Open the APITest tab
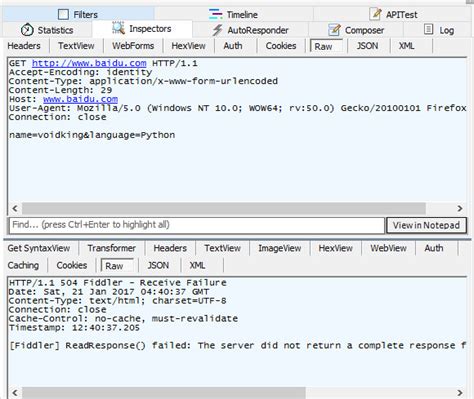The width and height of the screenshot is (474, 399). click(393, 14)
